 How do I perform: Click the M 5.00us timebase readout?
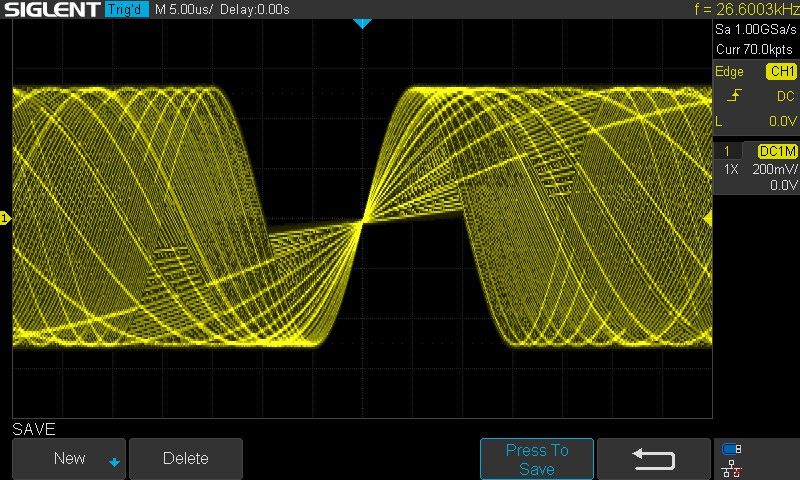click(x=184, y=9)
